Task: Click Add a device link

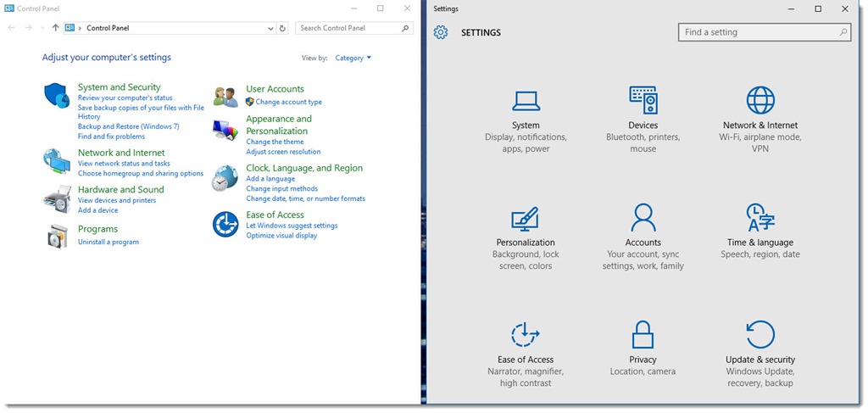Action: (97, 210)
